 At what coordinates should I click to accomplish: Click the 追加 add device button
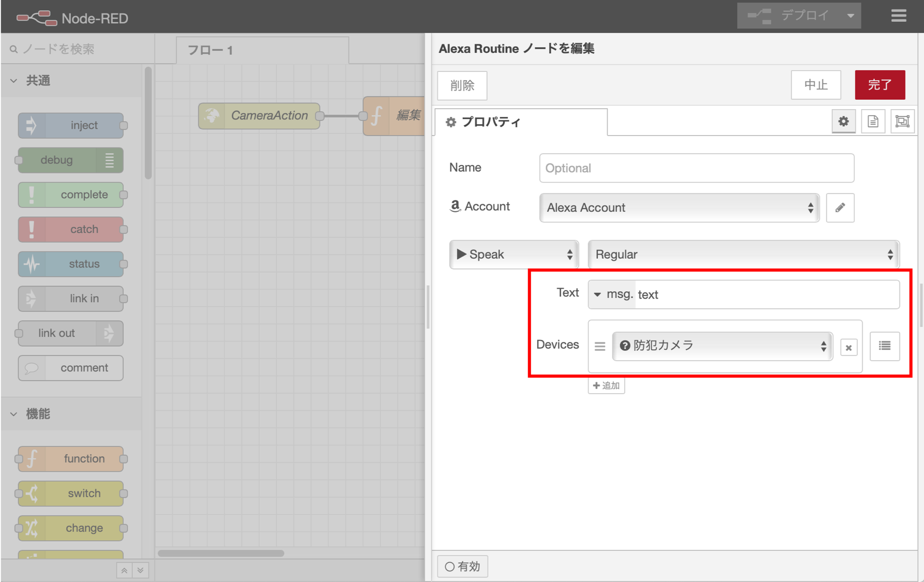coord(606,386)
